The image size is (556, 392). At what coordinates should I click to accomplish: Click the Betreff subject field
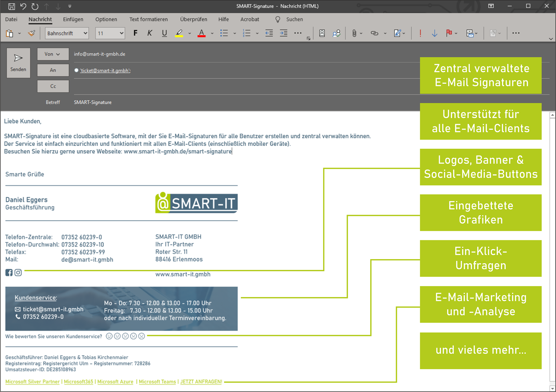click(311, 102)
